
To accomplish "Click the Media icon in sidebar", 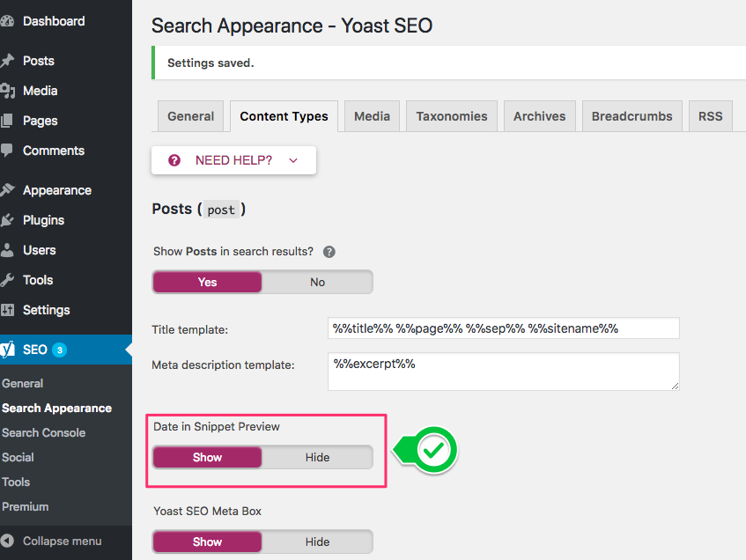I will pos(8,91).
